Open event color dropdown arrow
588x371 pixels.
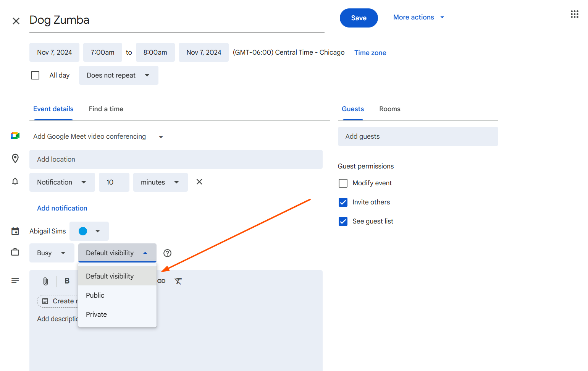click(x=98, y=231)
